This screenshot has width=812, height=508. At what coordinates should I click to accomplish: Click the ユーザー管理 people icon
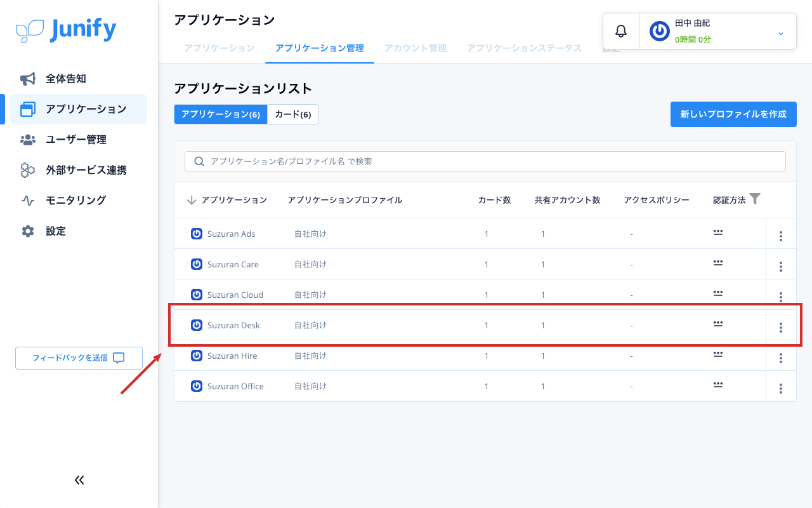click(x=28, y=140)
